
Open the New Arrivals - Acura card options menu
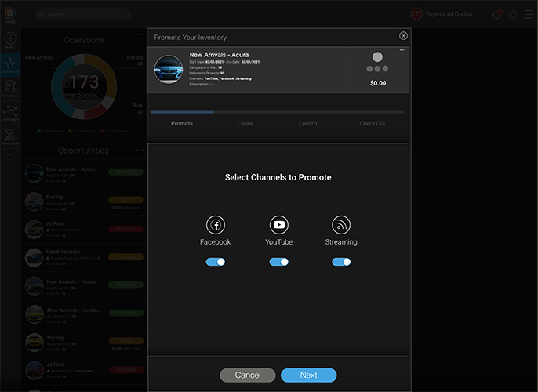[x=403, y=51]
